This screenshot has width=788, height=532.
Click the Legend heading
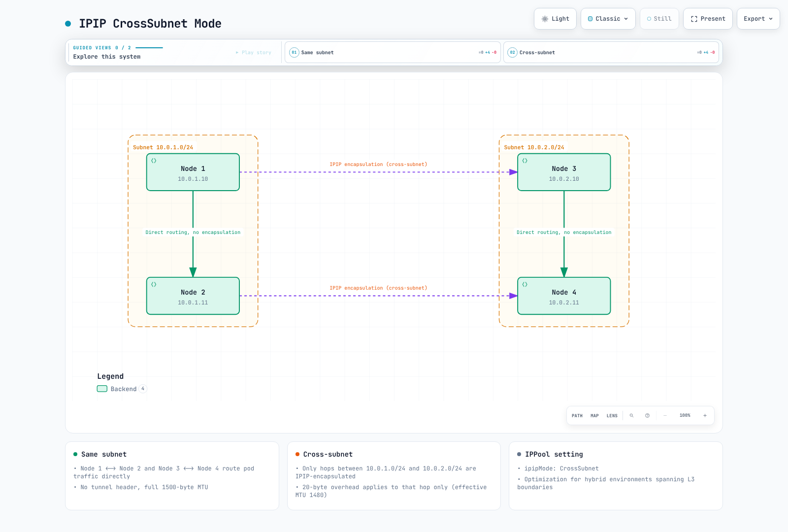coord(110,376)
